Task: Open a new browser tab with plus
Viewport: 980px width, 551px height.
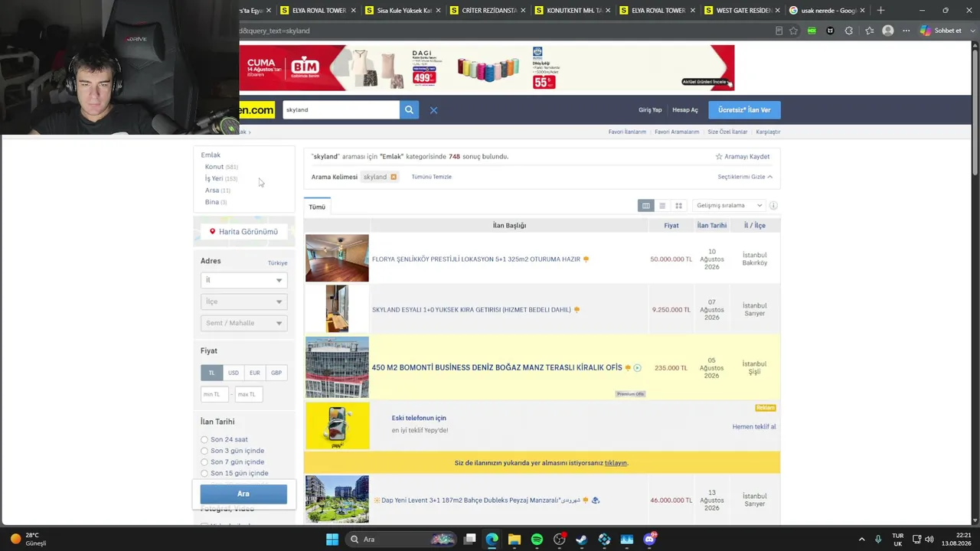Action: click(x=880, y=10)
